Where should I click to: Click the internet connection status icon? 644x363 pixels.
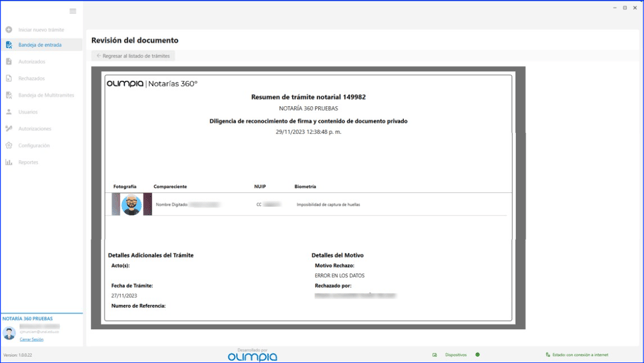click(x=547, y=355)
